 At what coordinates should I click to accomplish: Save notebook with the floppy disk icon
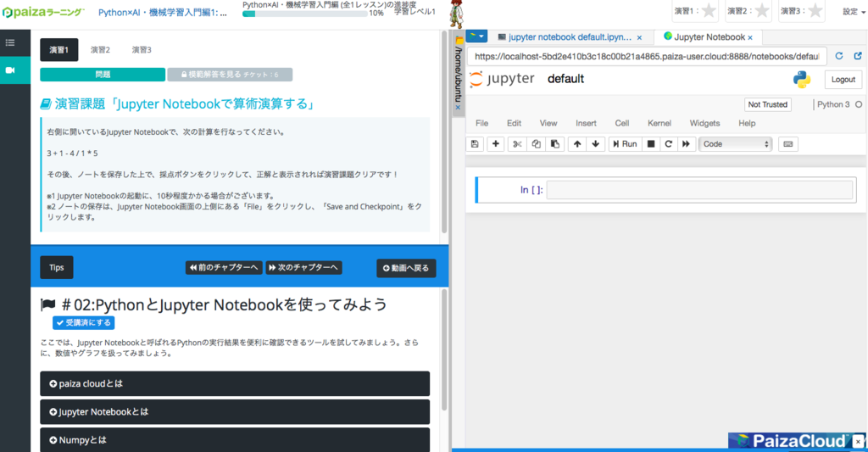475,144
